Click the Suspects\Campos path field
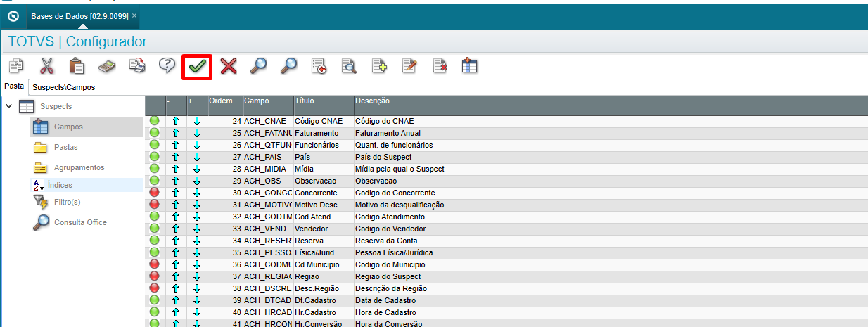 (447, 87)
